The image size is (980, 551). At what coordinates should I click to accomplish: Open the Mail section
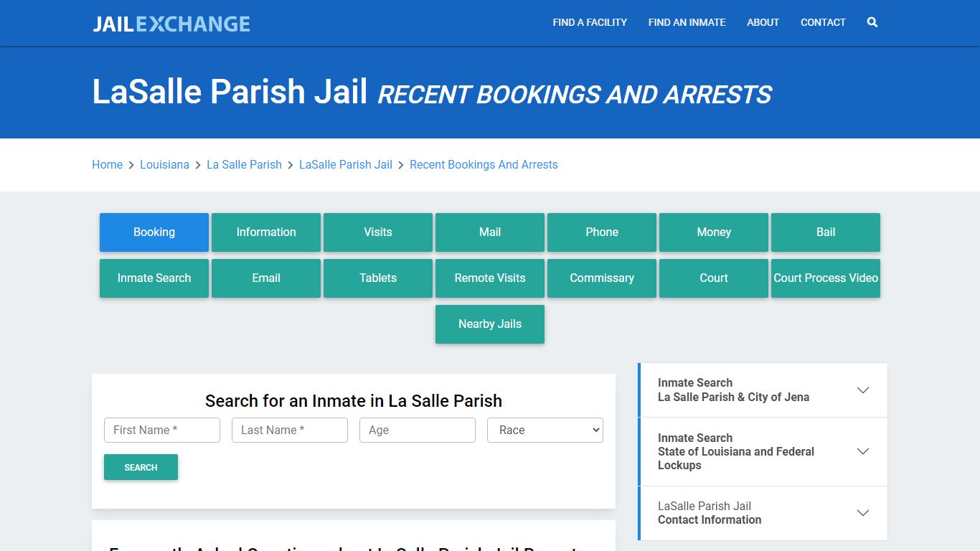[x=490, y=232]
